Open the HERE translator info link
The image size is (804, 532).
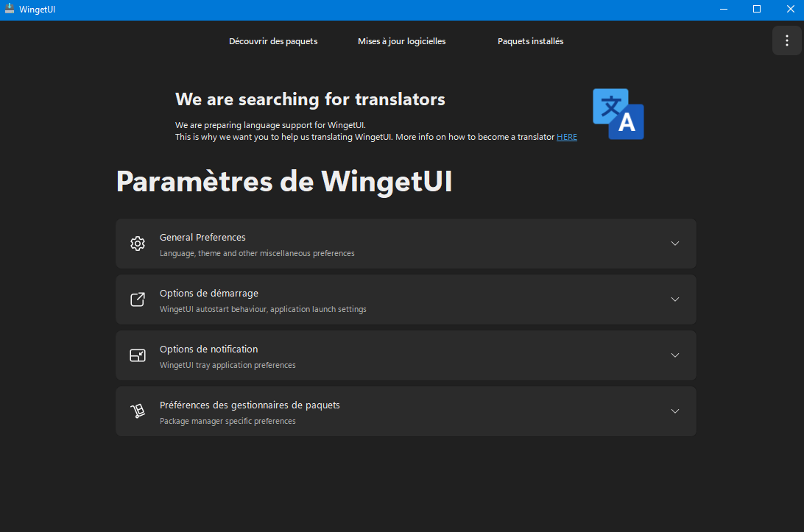[x=567, y=137]
